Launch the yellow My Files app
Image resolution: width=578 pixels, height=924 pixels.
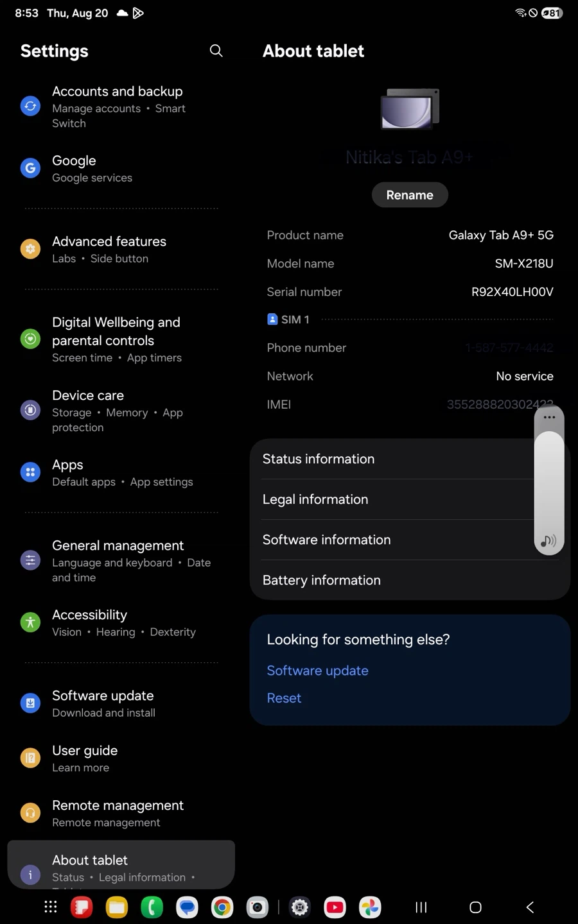pyautogui.click(x=117, y=907)
